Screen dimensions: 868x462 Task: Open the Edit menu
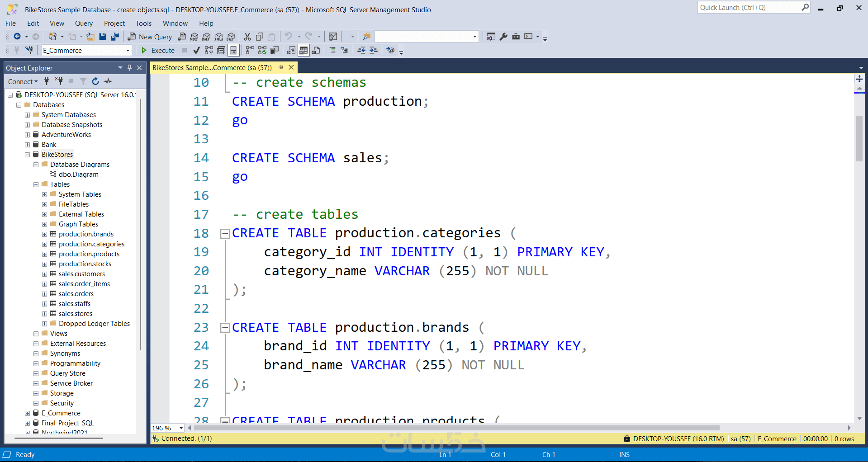tap(33, 24)
